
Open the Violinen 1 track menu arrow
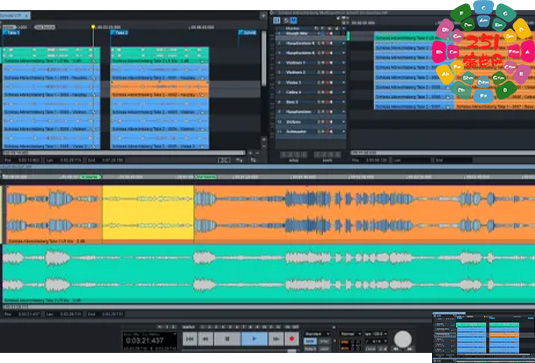point(344,63)
